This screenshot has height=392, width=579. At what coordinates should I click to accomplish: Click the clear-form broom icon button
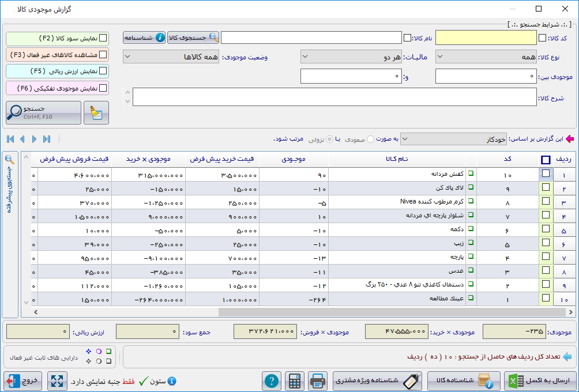tap(96, 113)
